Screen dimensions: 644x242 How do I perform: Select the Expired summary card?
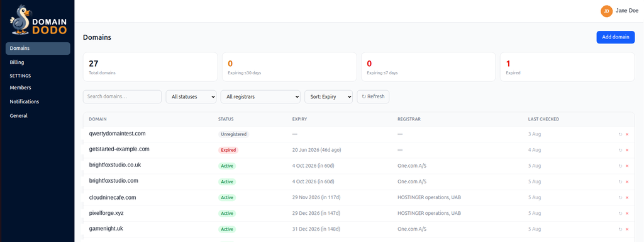click(x=568, y=67)
